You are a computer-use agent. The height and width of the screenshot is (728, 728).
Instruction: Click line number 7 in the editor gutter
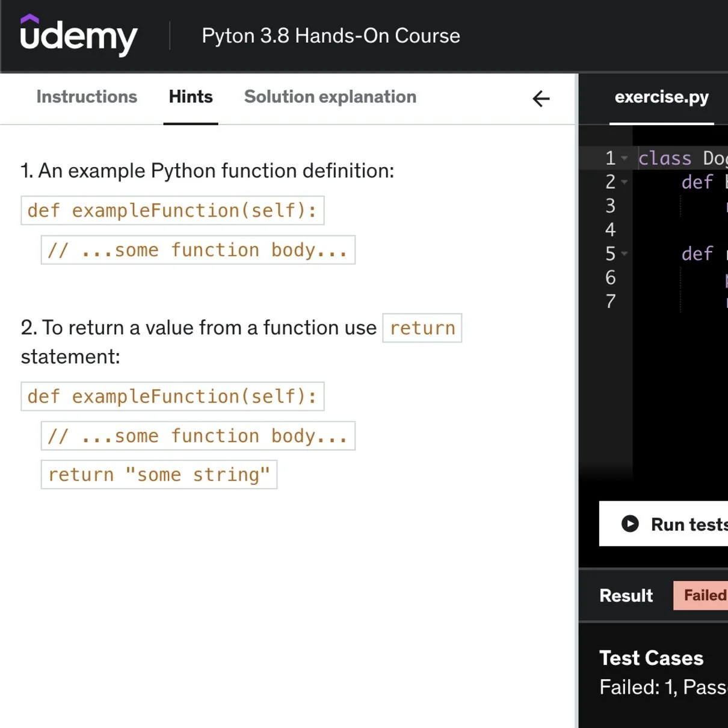[610, 301]
